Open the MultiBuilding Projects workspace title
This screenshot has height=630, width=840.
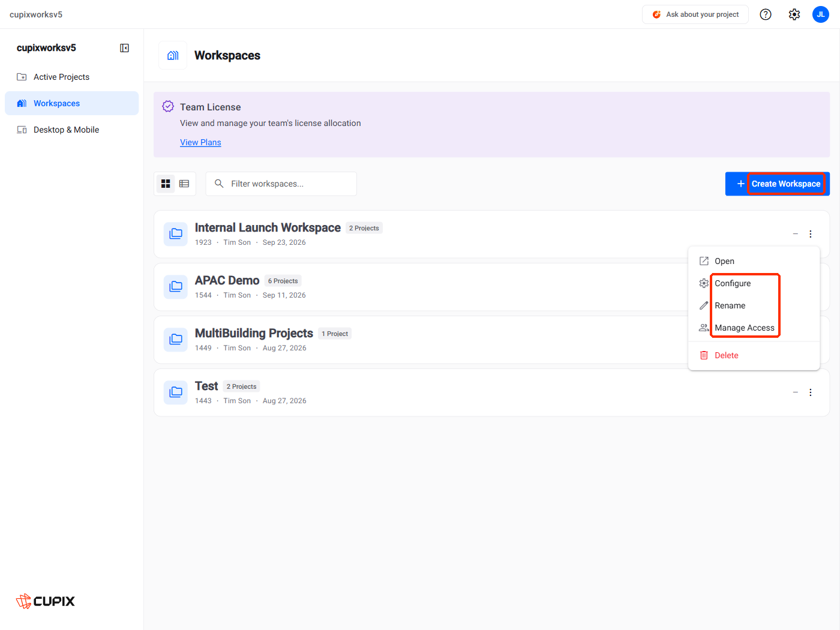pyautogui.click(x=254, y=334)
